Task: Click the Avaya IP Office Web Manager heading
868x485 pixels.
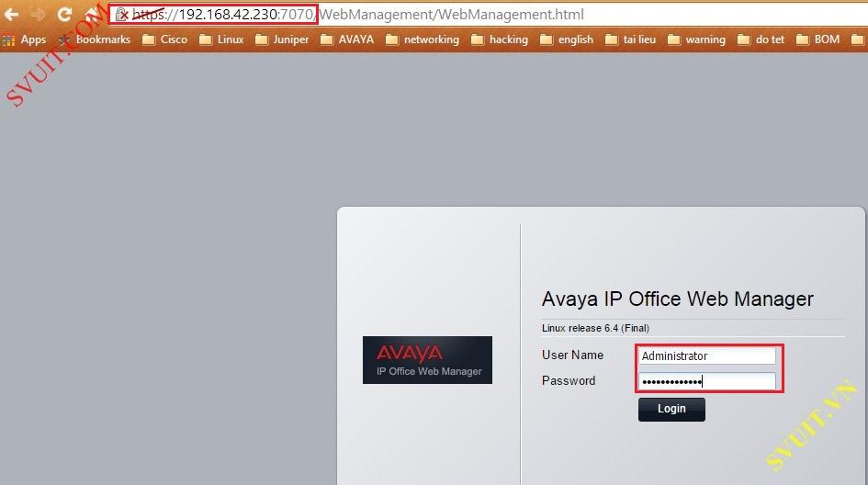Action: 678,299
